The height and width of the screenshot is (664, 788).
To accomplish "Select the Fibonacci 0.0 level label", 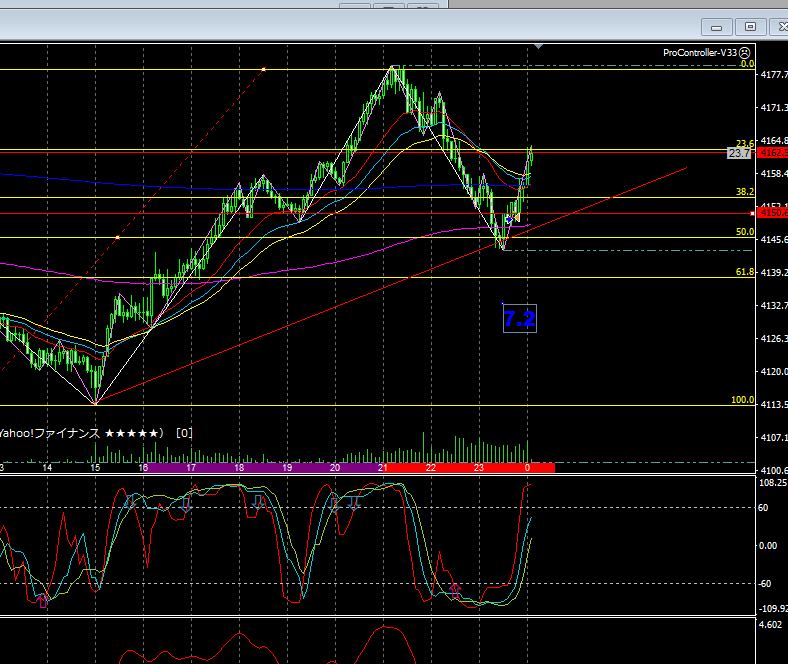I will (747, 64).
